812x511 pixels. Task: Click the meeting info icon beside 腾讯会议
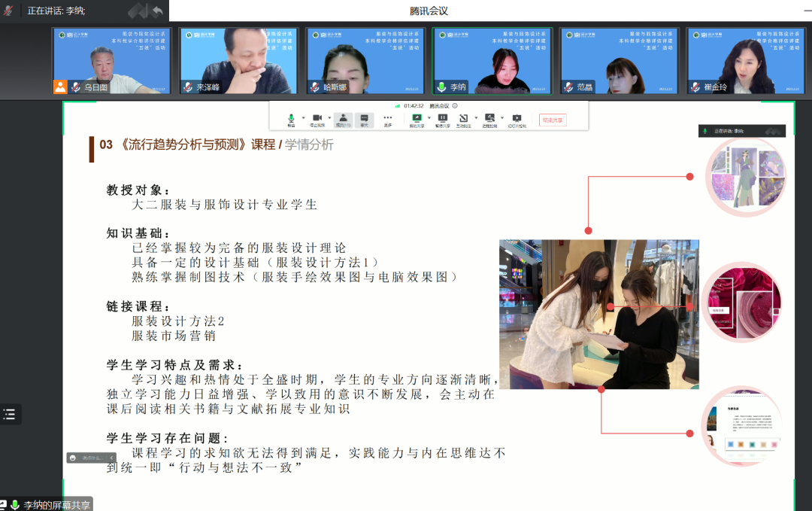(x=455, y=106)
